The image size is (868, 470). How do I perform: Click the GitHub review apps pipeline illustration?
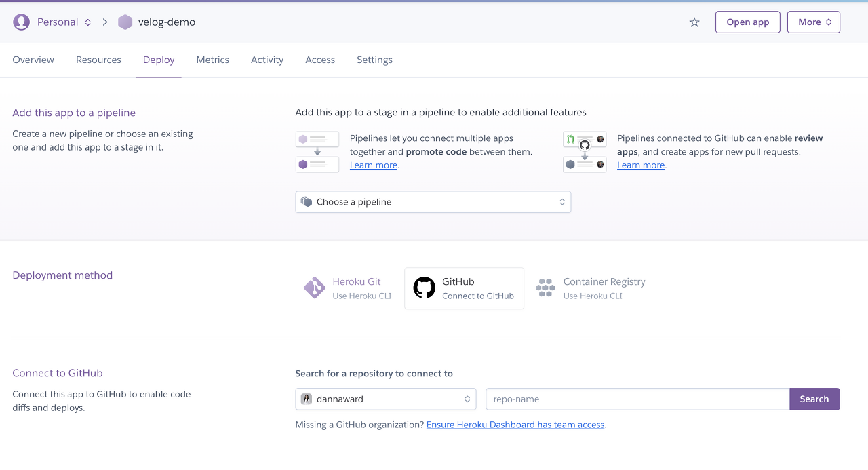[585, 152]
